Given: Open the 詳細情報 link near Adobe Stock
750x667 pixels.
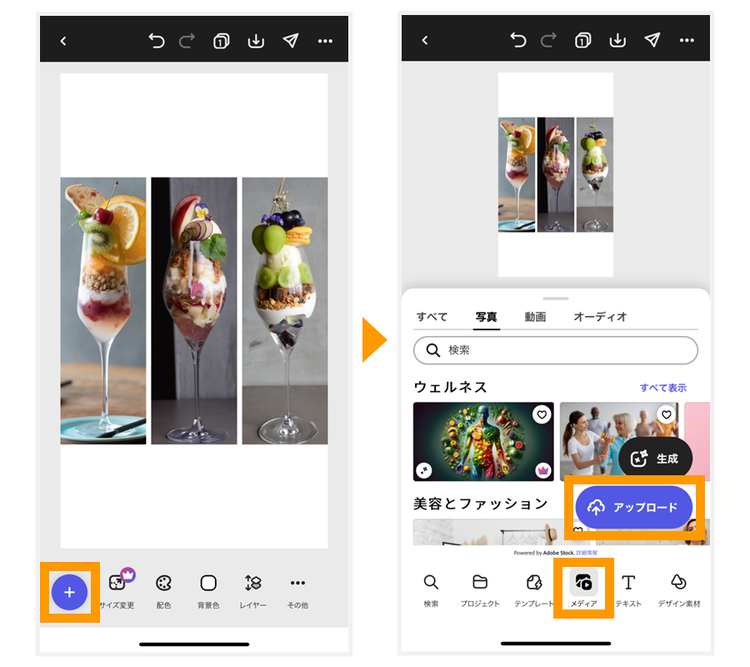Looking at the screenshot, I should click(586, 553).
